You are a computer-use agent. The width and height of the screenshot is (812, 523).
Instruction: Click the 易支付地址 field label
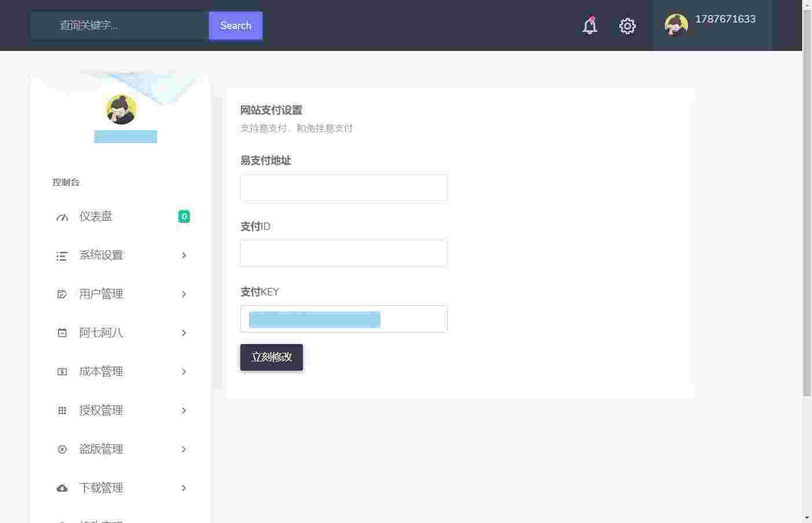(x=266, y=160)
